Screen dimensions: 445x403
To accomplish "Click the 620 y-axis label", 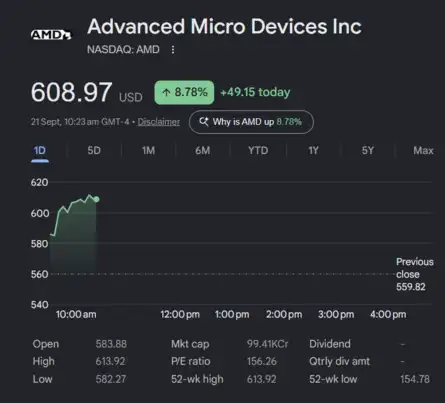I will tap(39, 182).
